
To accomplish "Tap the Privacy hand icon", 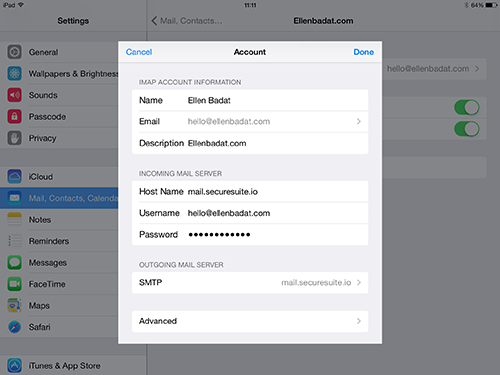I will click(x=14, y=138).
